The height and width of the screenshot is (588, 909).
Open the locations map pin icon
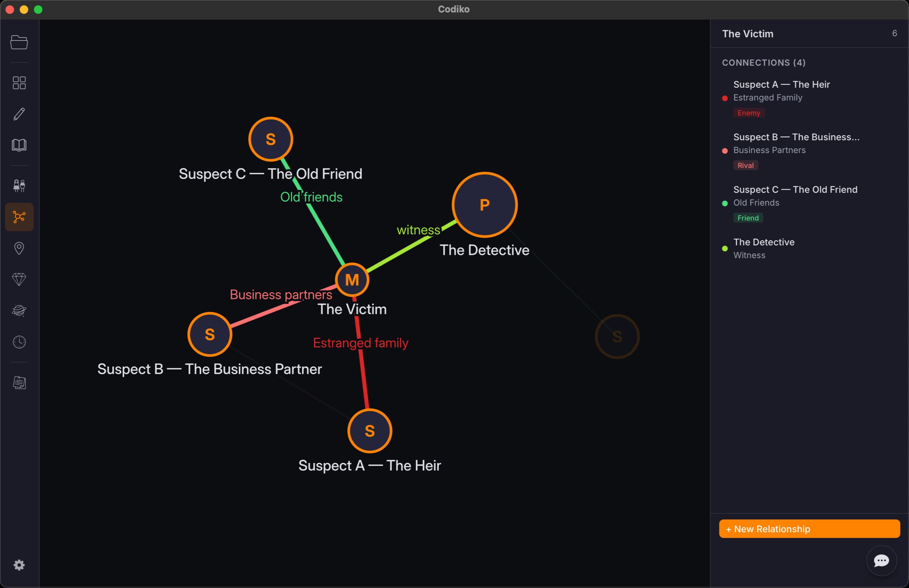coord(19,248)
